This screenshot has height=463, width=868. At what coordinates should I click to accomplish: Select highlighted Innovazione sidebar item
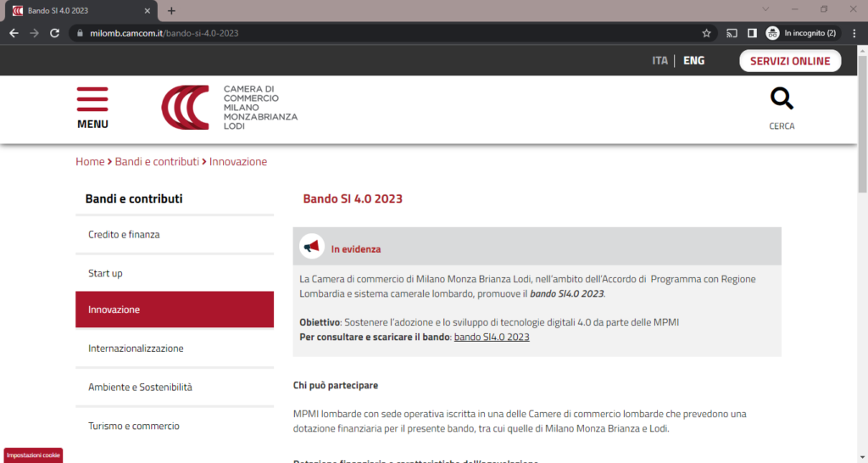[x=175, y=310]
